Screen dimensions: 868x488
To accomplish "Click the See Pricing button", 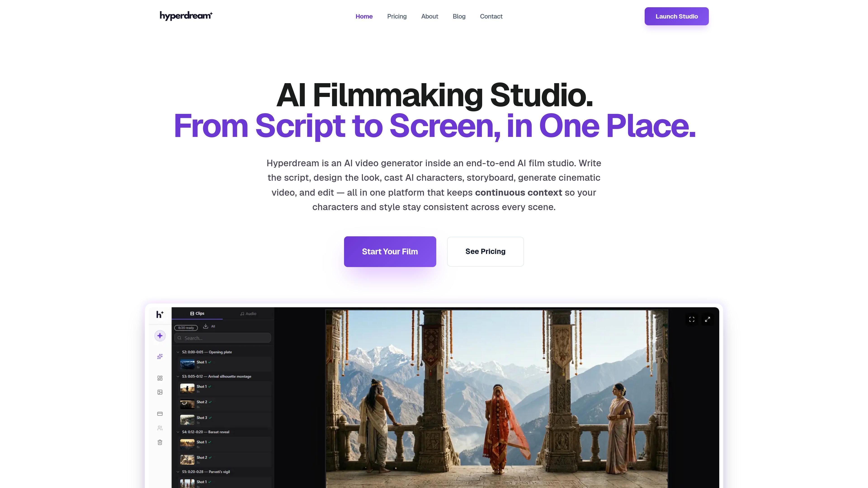I will tap(485, 252).
